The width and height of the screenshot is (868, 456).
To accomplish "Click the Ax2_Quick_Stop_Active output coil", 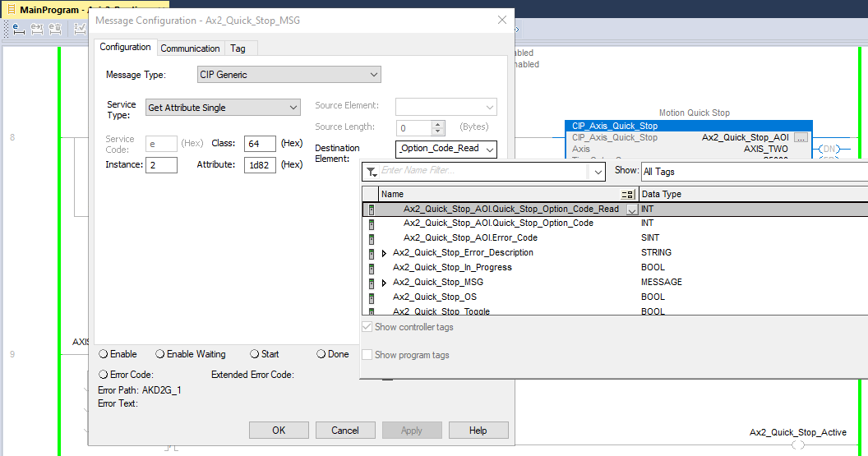I will coord(797,445).
